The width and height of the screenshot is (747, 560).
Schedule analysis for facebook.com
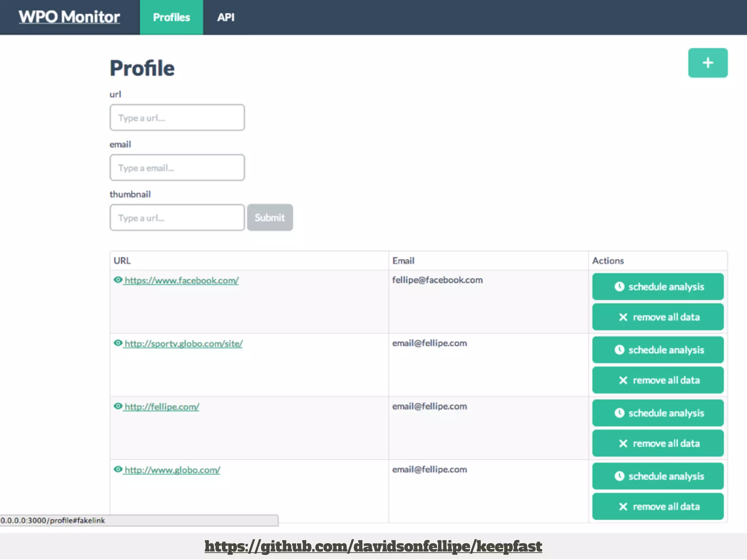[658, 287]
